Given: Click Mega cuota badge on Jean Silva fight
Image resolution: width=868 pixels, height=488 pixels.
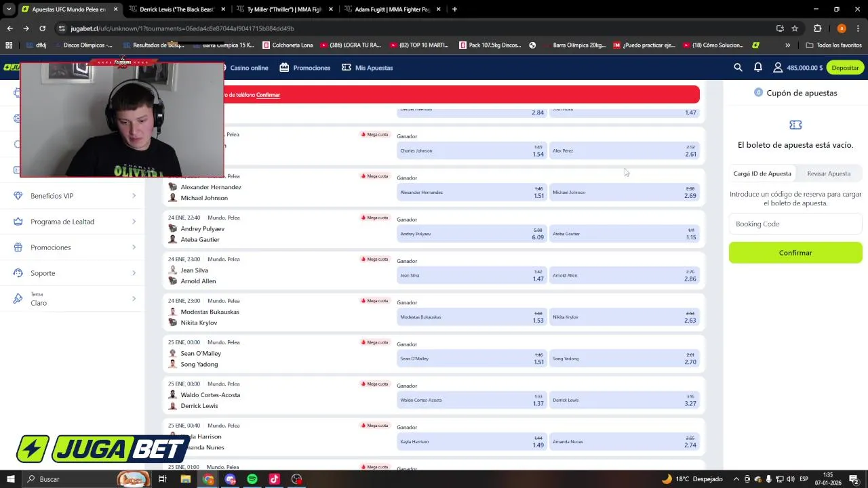Looking at the screenshot, I should coord(375,259).
